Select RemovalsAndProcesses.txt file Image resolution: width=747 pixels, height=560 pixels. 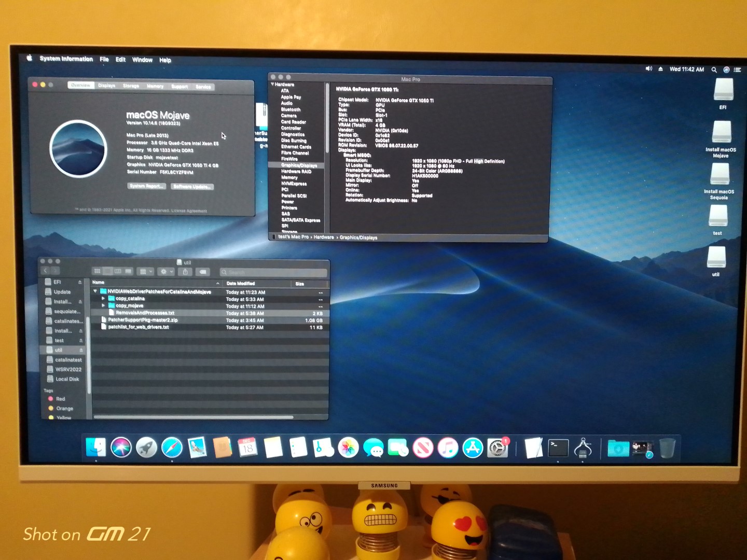(210, 313)
